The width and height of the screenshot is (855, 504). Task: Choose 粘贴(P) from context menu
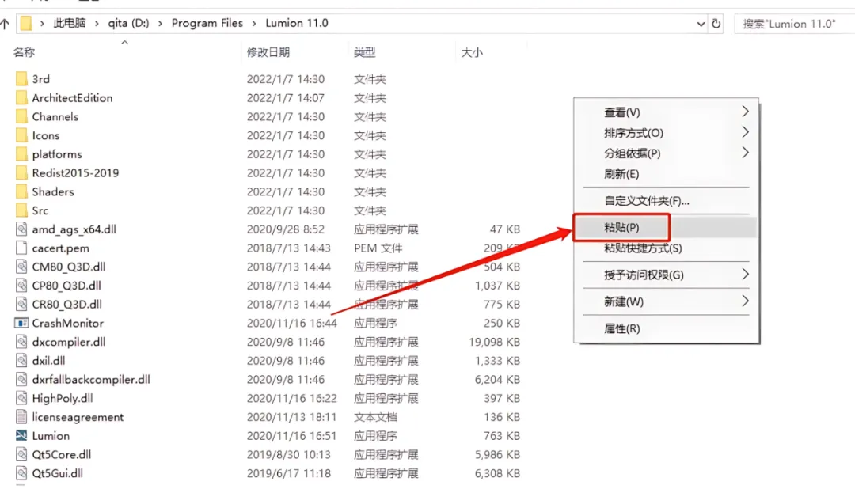pyautogui.click(x=666, y=228)
